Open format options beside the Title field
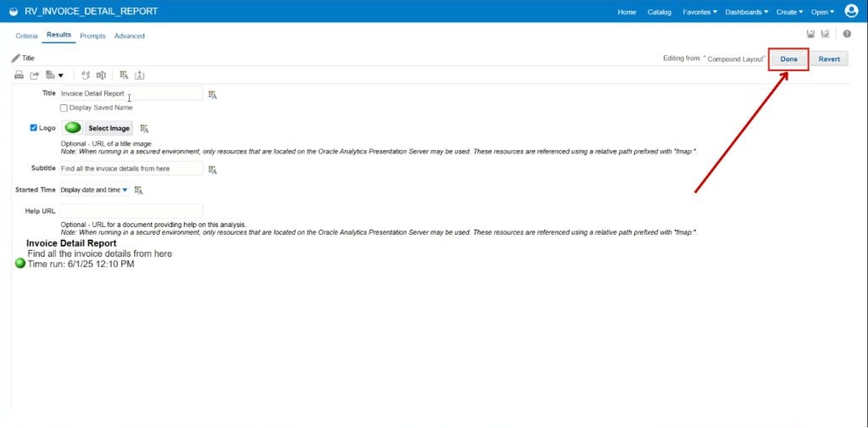The width and height of the screenshot is (868, 428). [x=213, y=95]
